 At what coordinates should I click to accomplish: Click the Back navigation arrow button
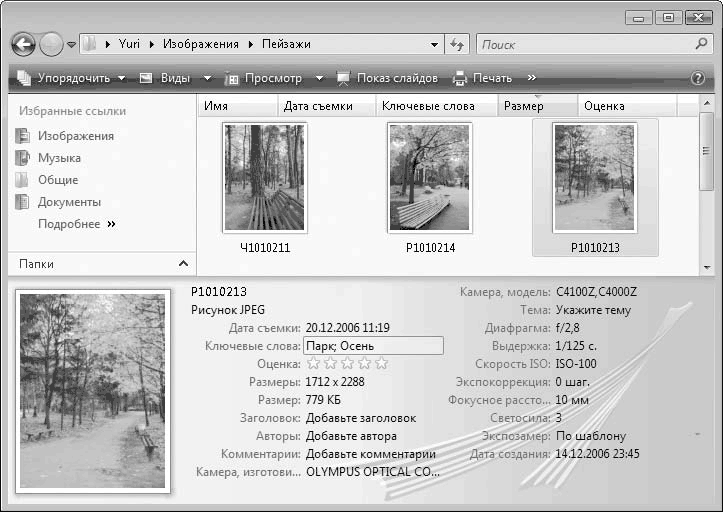[23, 45]
